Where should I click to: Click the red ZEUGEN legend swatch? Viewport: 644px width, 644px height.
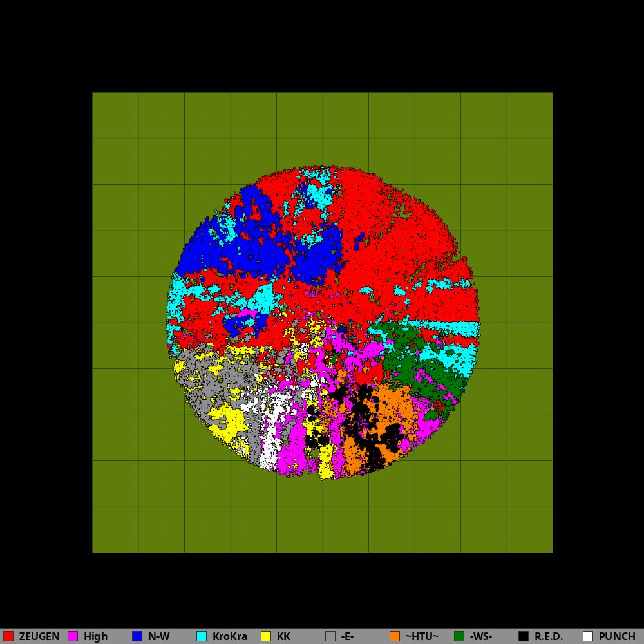coord(8,636)
